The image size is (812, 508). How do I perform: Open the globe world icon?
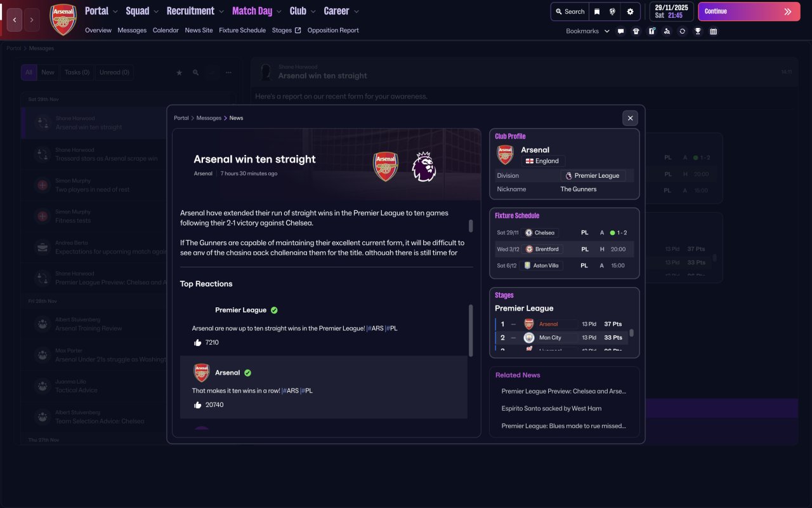(613, 11)
